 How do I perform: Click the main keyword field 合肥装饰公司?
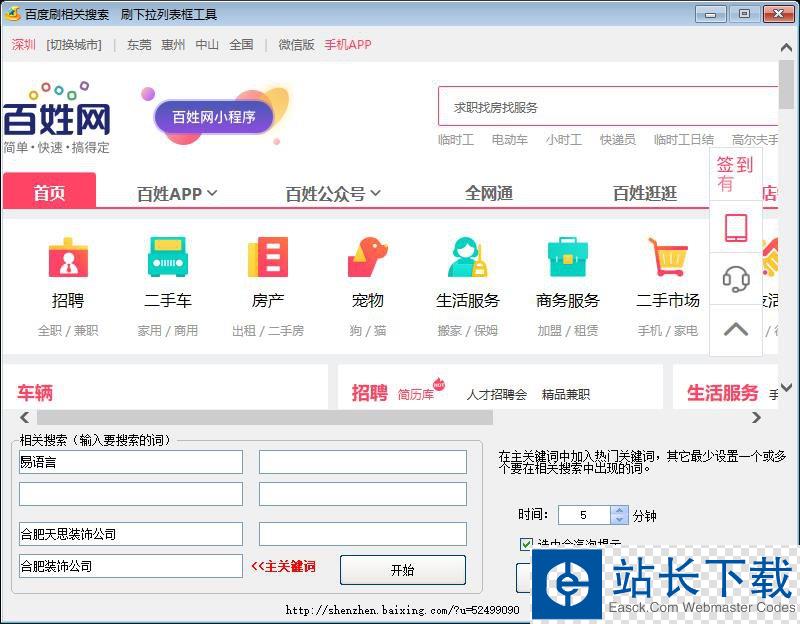131,566
